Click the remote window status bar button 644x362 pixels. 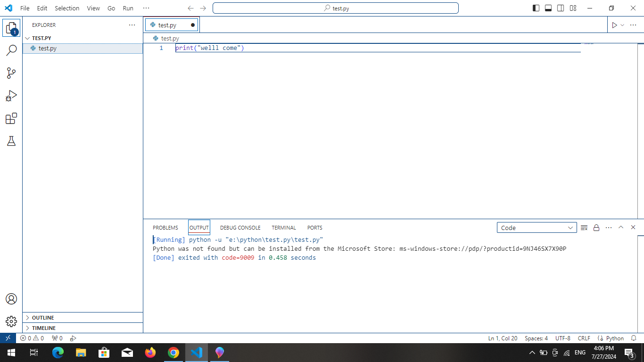[8, 338]
